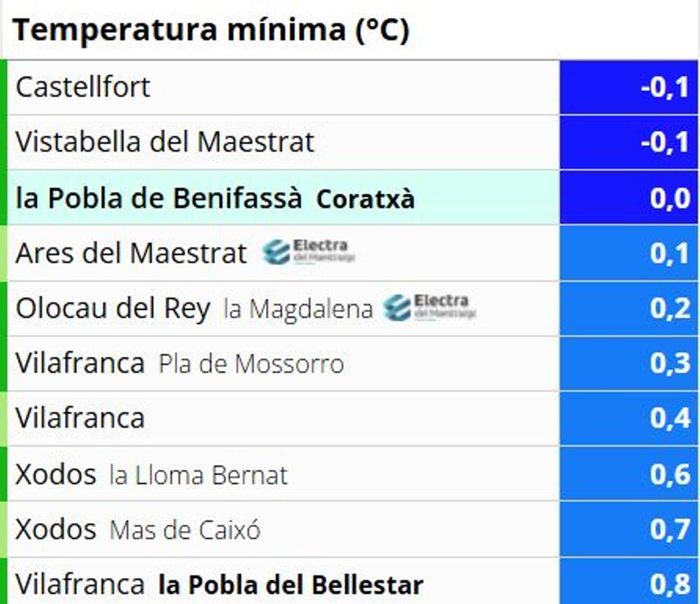Click Electra logo next to la Magdalena

click(429, 307)
